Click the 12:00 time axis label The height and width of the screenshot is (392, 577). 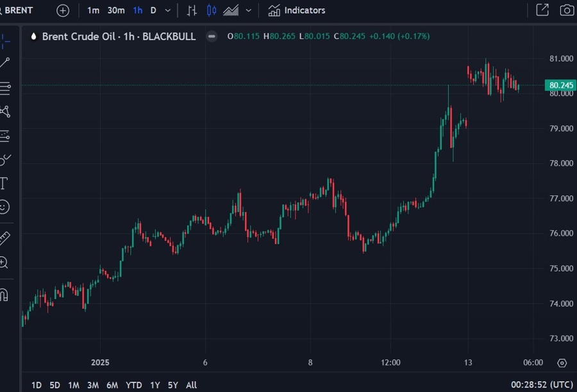(390, 363)
